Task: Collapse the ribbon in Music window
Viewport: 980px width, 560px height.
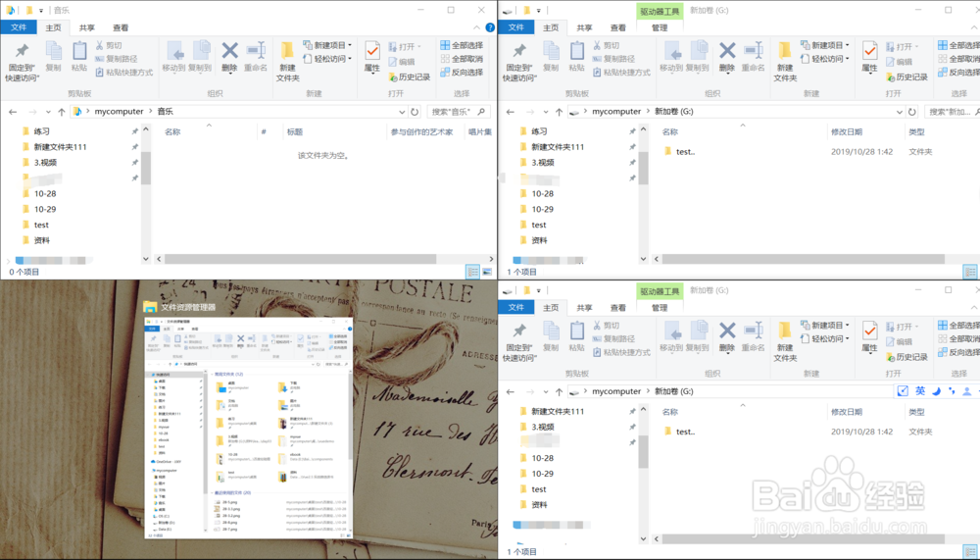Action: tap(477, 27)
